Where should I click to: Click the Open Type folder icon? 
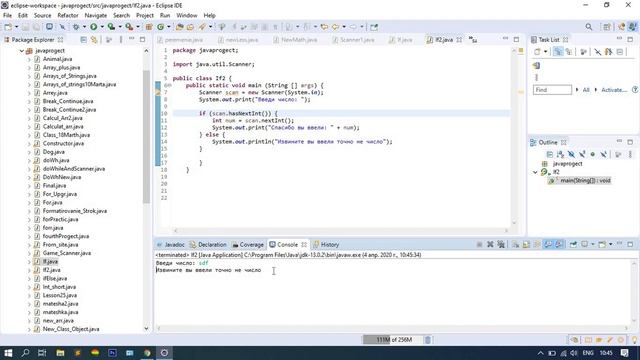pyautogui.click(x=179, y=27)
